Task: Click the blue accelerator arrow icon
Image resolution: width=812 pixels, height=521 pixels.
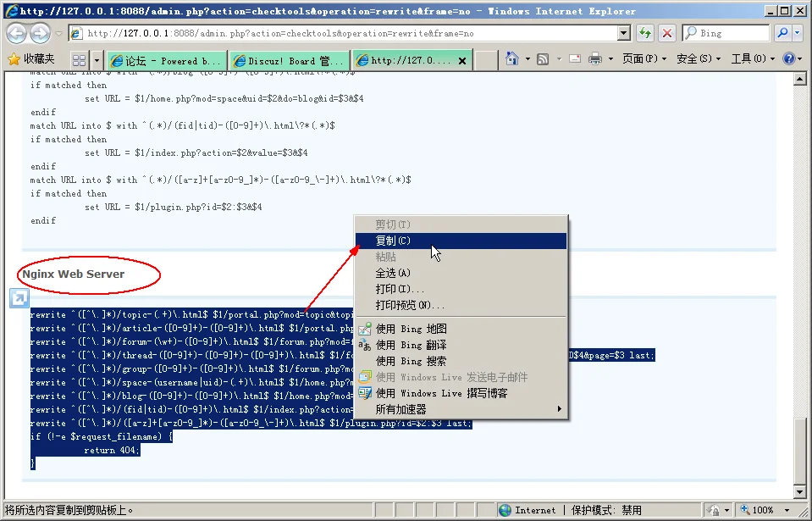Action: pyautogui.click(x=19, y=298)
